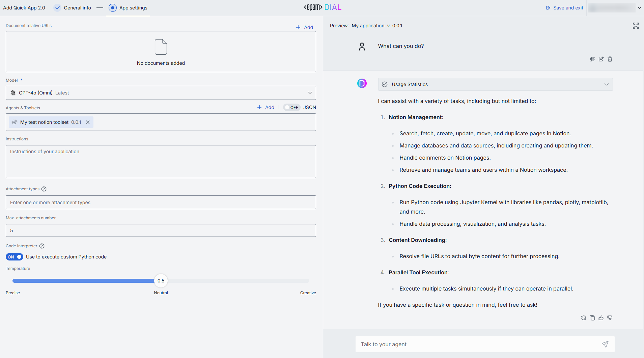This screenshot has width=644, height=358.
Task: Click the thumbs down dislike icon
Action: 610,318
